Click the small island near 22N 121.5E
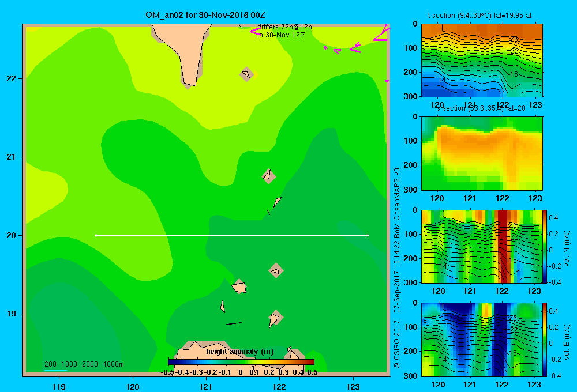The height and width of the screenshot is (392, 577). coord(246,74)
